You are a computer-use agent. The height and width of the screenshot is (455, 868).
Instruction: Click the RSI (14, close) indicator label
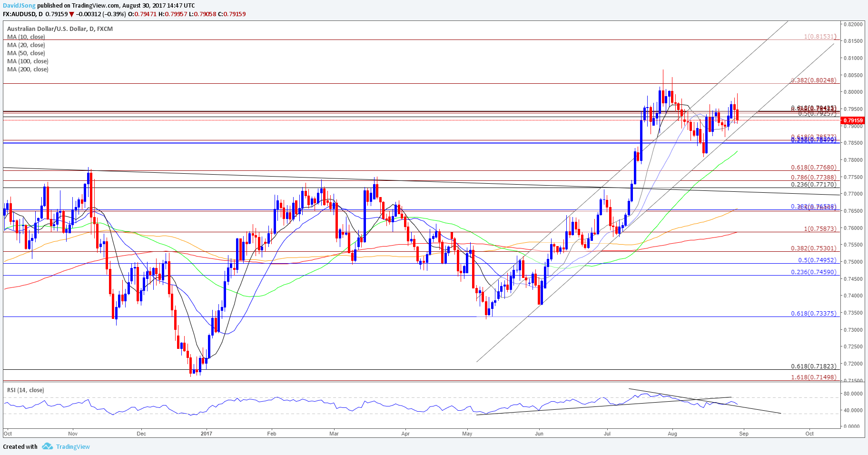click(26, 390)
